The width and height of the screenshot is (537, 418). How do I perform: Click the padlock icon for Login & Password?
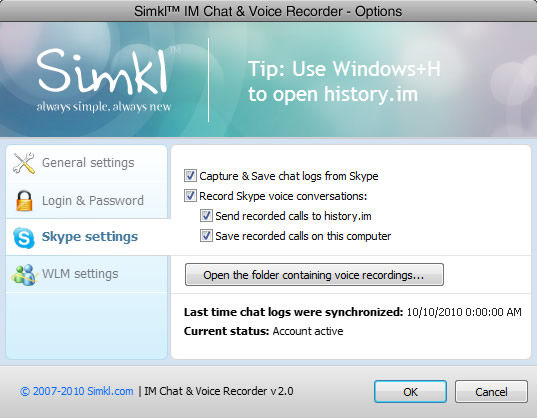coord(24,201)
